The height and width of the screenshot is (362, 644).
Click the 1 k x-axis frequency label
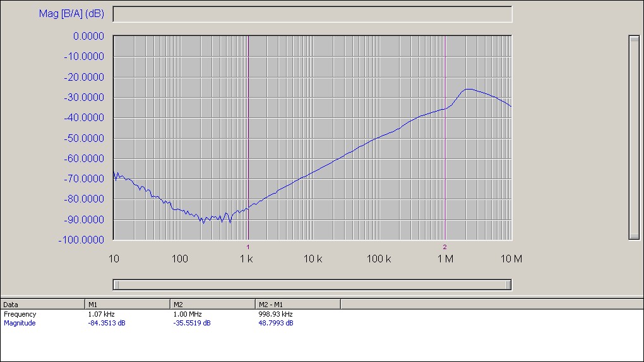pyautogui.click(x=246, y=259)
